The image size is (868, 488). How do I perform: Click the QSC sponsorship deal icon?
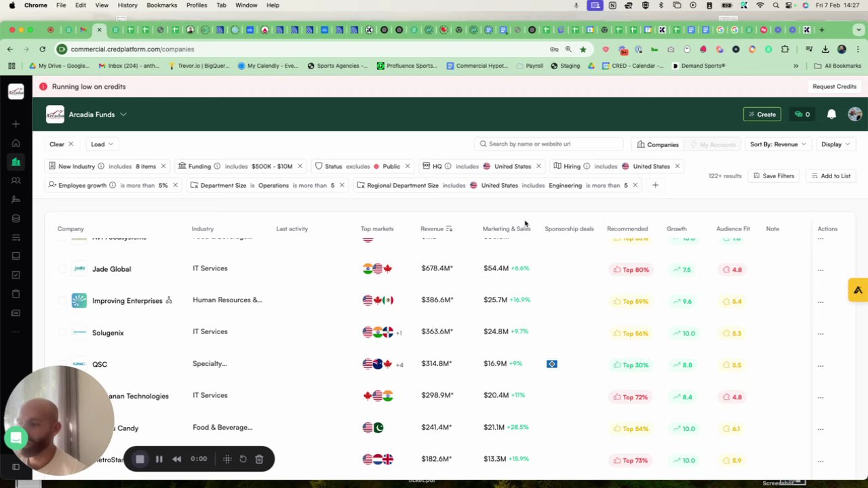pos(552,364)
